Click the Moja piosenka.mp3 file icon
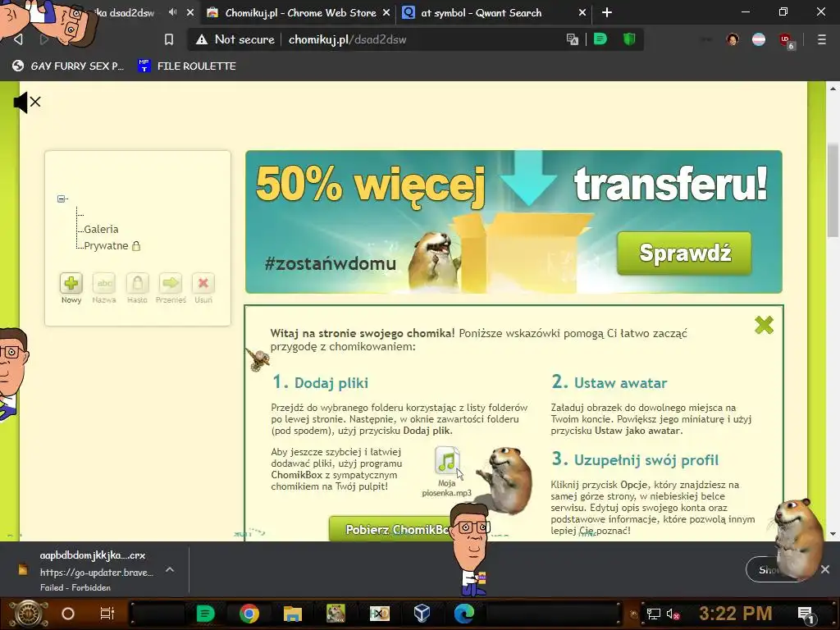 (447, 460)
